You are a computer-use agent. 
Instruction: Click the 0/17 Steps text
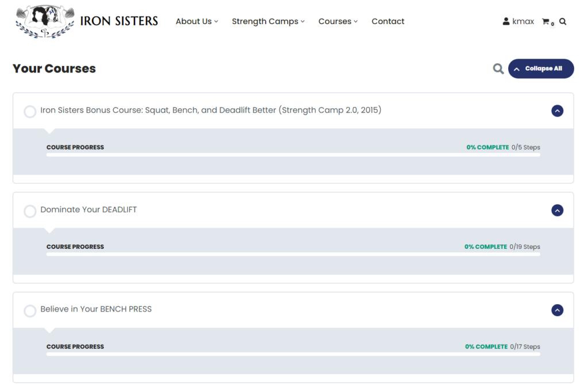pyautogui.click(x=525, y=347)
